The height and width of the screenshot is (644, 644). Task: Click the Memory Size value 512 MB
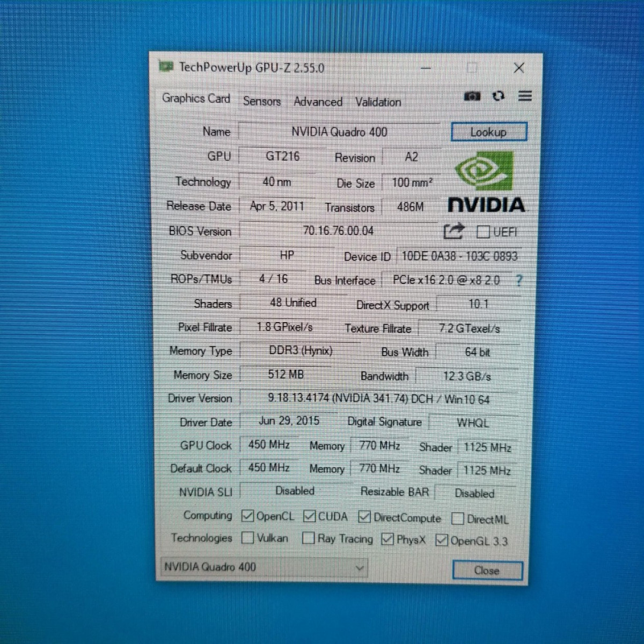286,374
